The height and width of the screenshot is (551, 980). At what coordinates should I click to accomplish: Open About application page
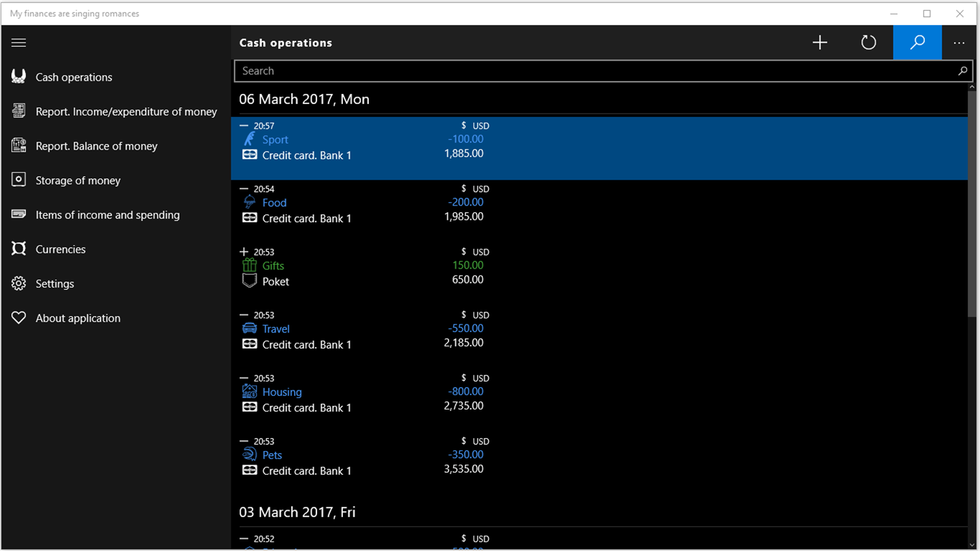click(x=78, y=318)
